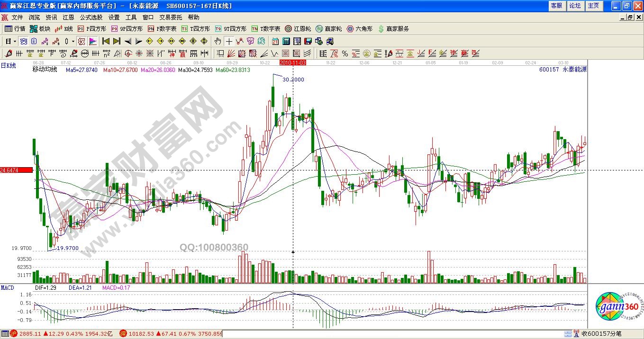This screenshot has height=339, width=644.
Task: Click the 论坛 forum button
Action: [x=575, y=6]
